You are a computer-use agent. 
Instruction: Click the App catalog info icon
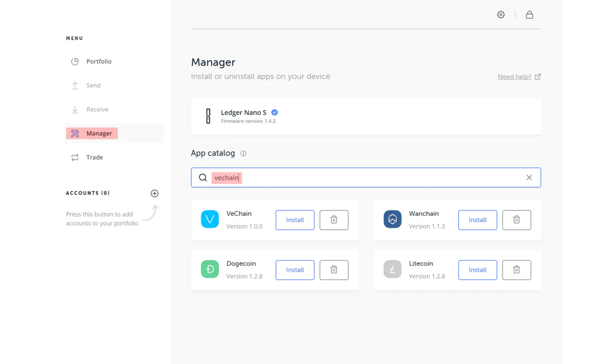point(243,154)
